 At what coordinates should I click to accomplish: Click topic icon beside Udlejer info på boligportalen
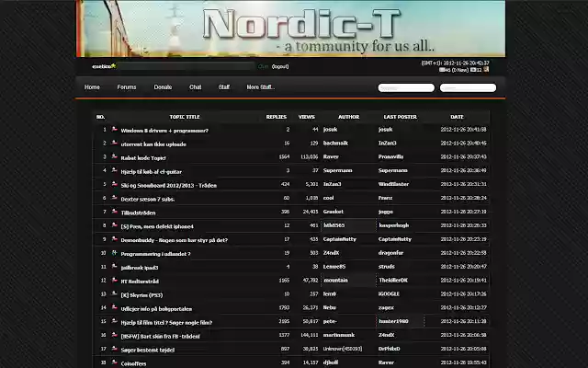click(x=114, y=307)
